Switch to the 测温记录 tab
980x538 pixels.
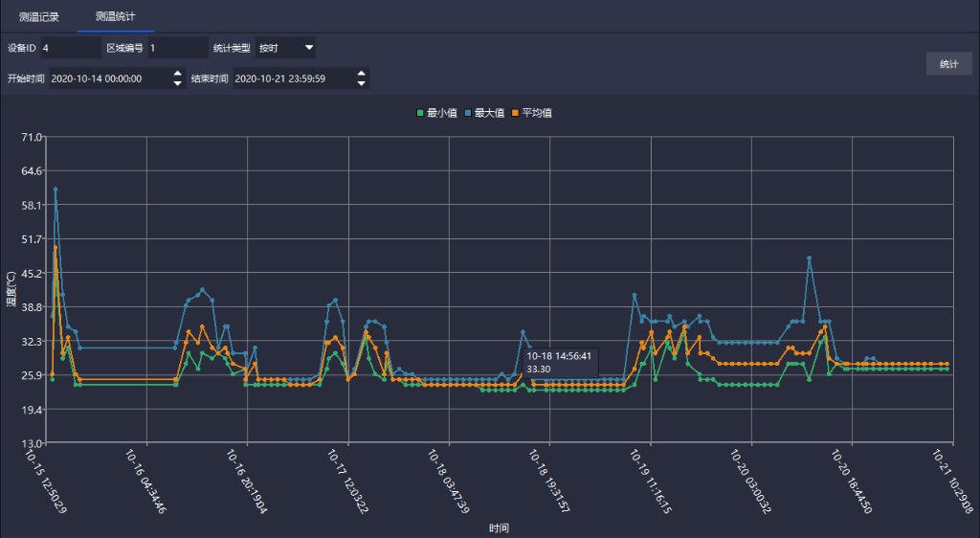[38, 17]
